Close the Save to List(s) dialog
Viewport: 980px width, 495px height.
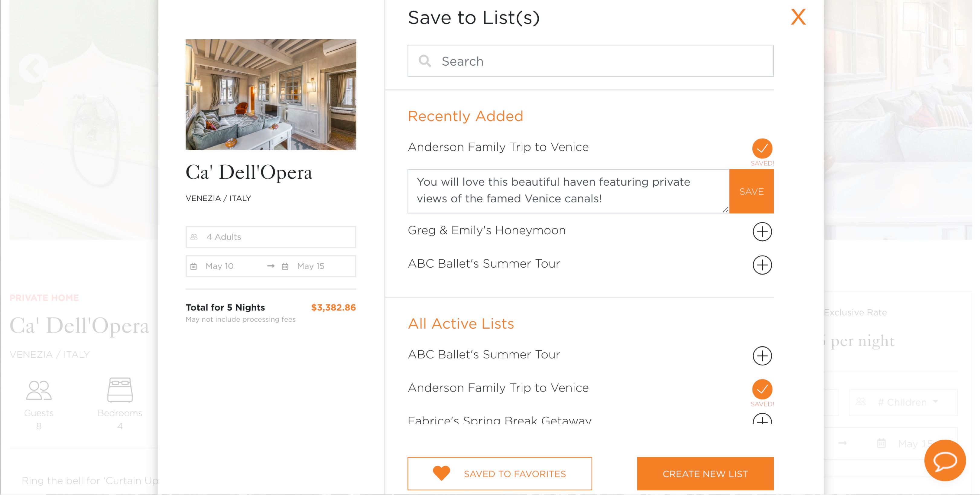tap(798, 17)
